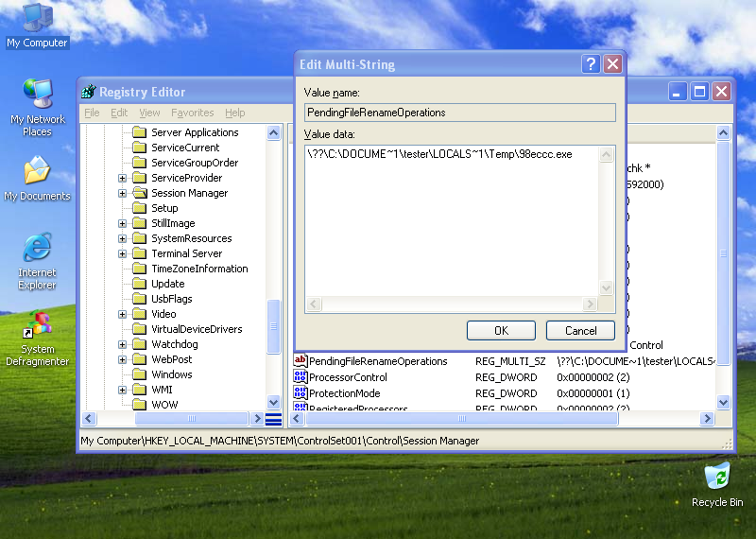This screenshot has width=756, height=539.
Task: Expand the ServiceProvider tree node
Action: 123,178
